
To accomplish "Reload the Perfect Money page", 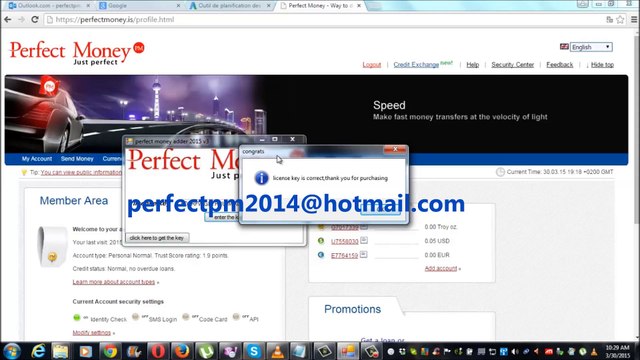I will click(35, 19).
